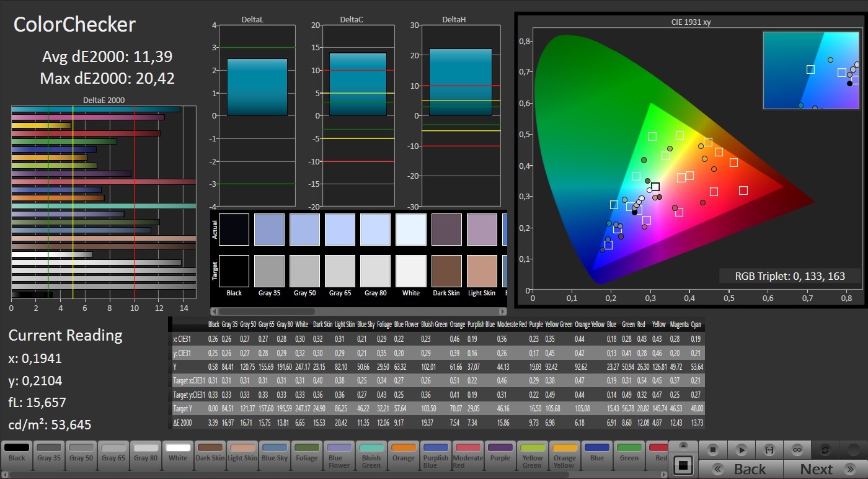Click the "CIE 1931 xy" chart title
The height and width of the screenshot is (479, 868).
pyautogui.click(x=690, y=22)
